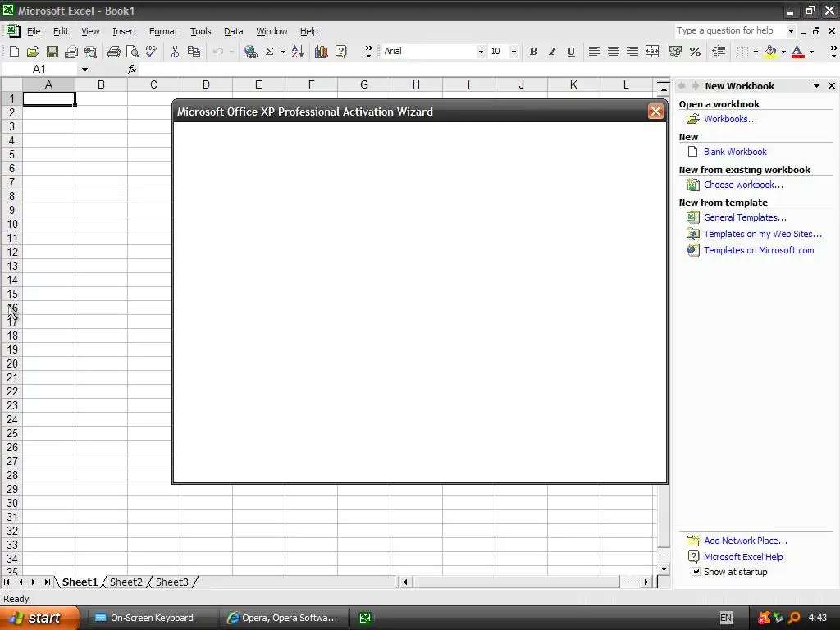Click the vertical scrollbar down arrow
Image resolution: width=840 pixels, height=630 pixels.
point(664,569)
